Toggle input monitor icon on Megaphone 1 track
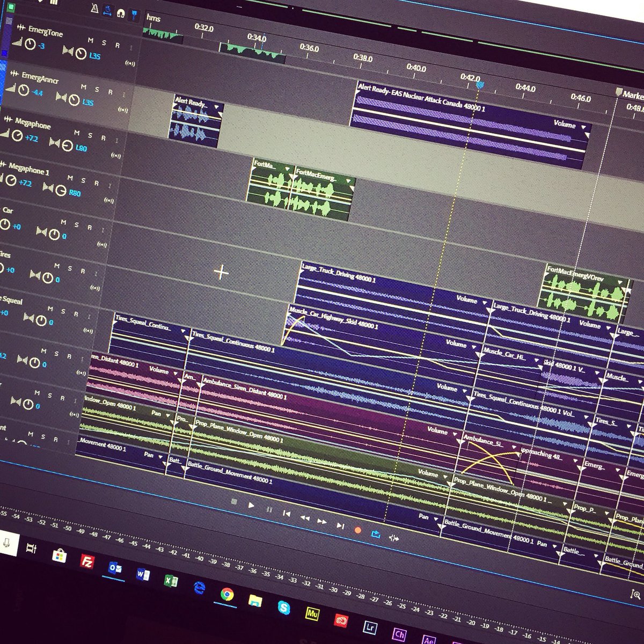644x644 pixels. pyautogui.click(x=108, y=200)
